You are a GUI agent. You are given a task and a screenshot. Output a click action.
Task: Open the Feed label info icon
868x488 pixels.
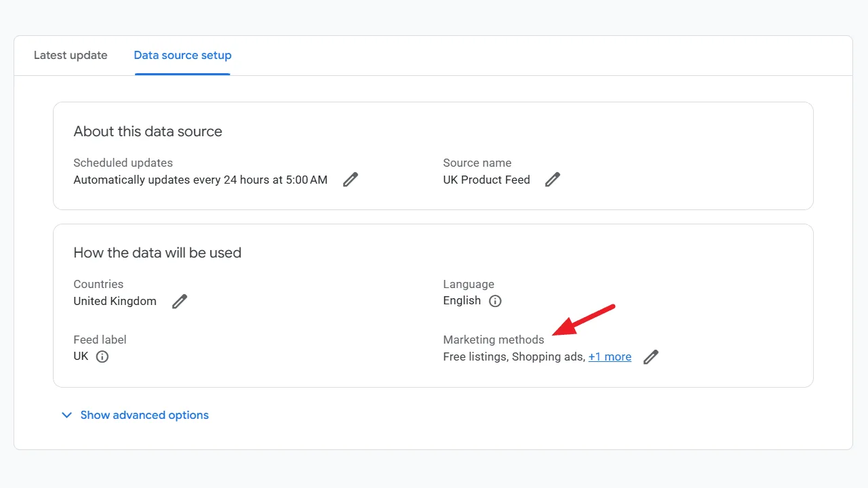point(102,357)
